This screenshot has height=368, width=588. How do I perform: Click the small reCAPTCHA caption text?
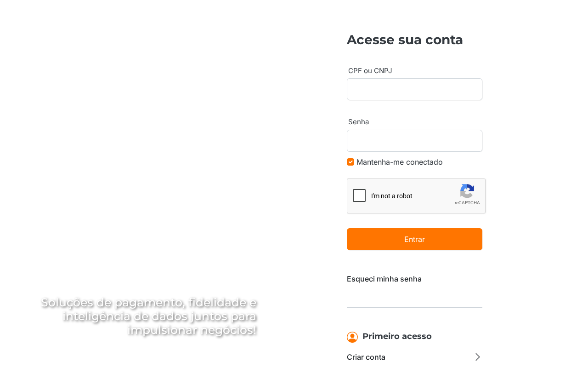(x=467, y=203)
